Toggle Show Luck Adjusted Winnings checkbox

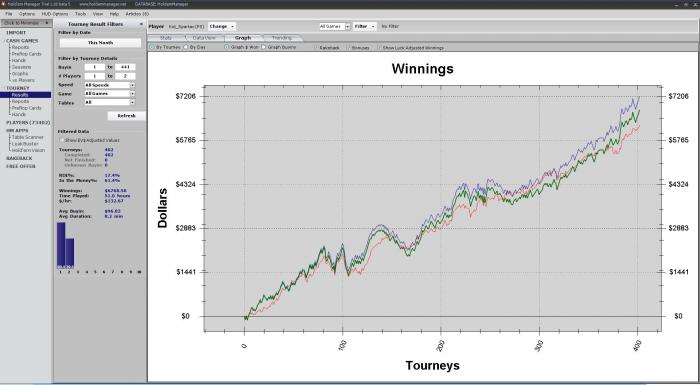pyautogui.click(x=379, y=47)
